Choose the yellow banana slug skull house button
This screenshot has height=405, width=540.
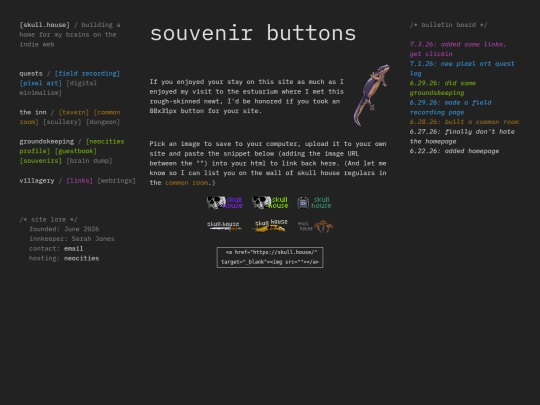coord(270,226)
